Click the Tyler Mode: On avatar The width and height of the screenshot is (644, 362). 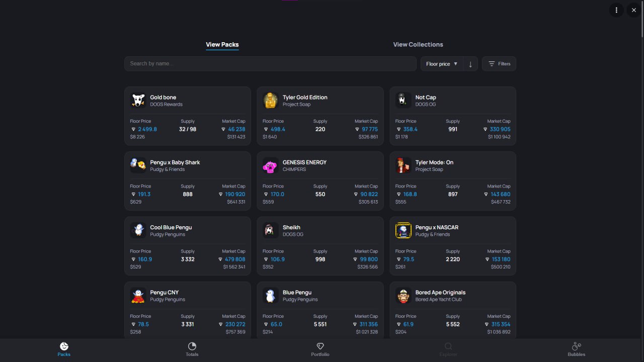point(403,165)
